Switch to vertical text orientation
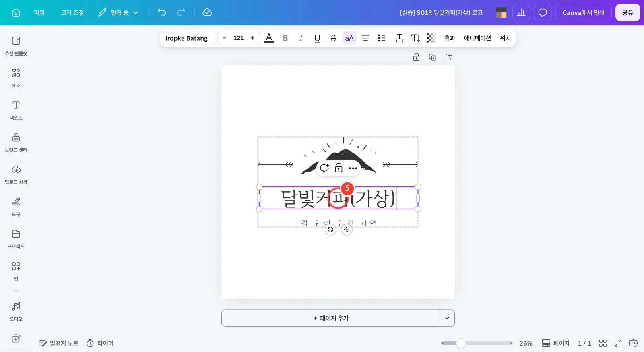 click(x=416, y=38)
